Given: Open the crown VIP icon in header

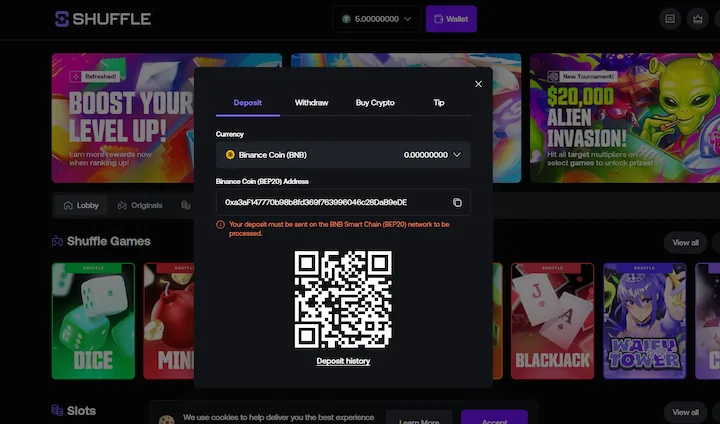Looking at the screenshot, I should coord(698,19).
